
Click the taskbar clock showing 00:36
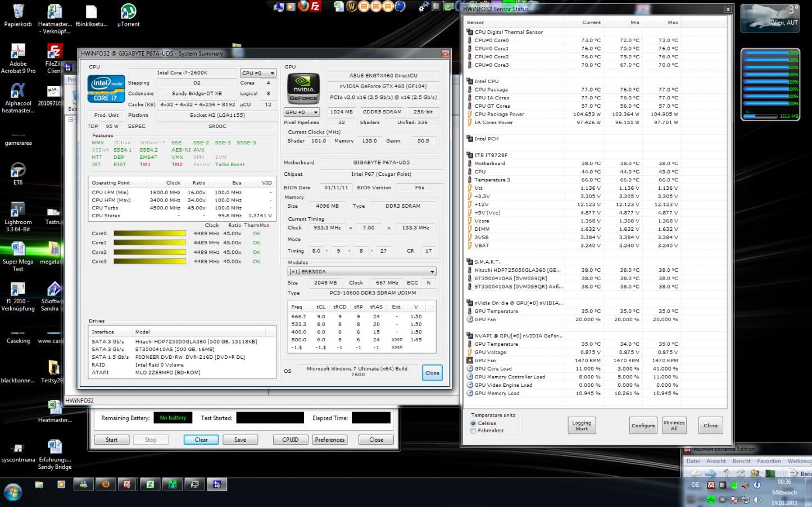[x=784, y=482]
